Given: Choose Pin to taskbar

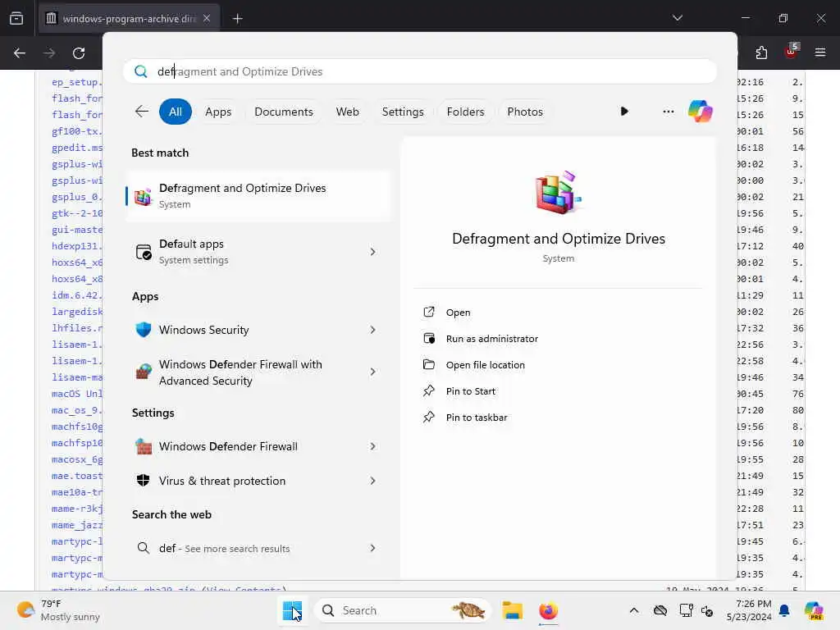Looking at the screenshot, I should (477, 418).
